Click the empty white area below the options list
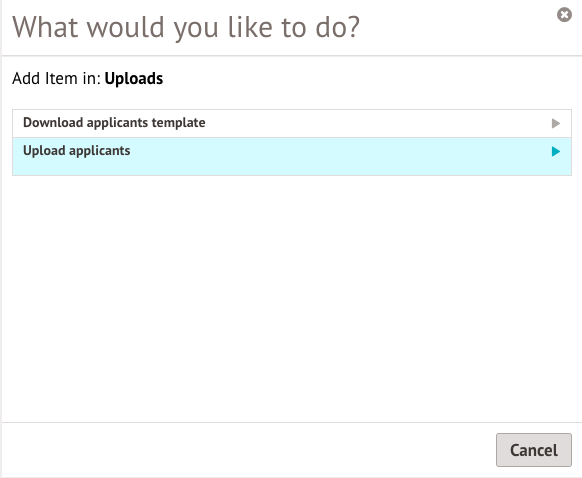The height and width of the screenshot is (478, 582). point(292,297)
